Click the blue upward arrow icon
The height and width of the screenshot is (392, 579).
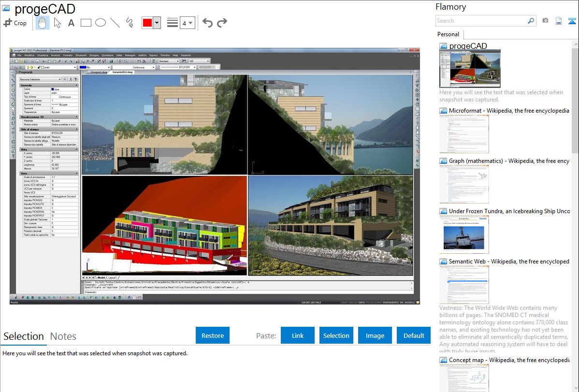pos(572,21)
